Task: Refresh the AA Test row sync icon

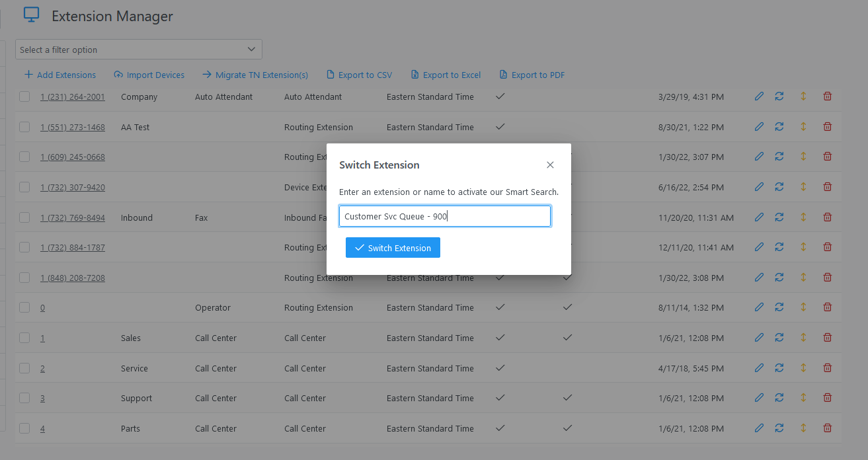Action: [779, 127]
